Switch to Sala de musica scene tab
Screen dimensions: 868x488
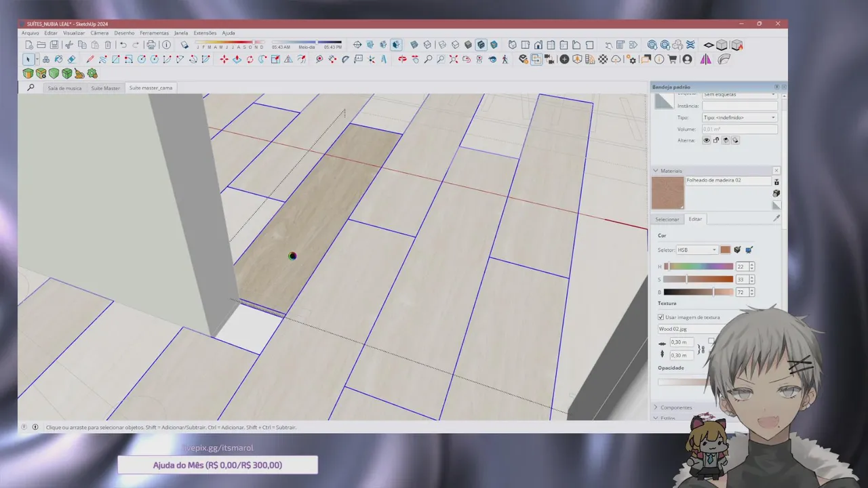point(64,88)
